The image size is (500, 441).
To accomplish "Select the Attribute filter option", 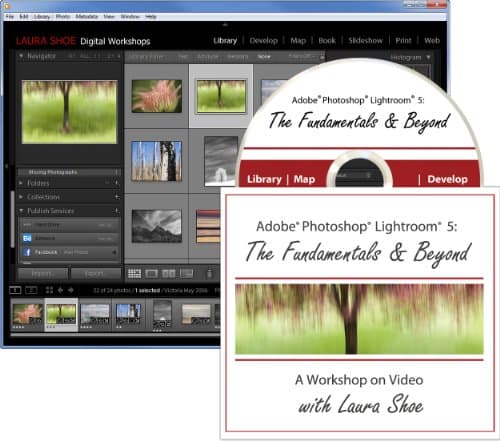I will point(208,57).
